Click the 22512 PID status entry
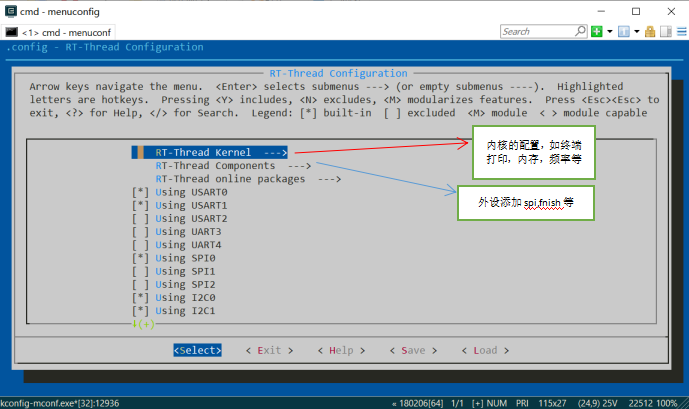689x409 pixels. pyautogui.click(x=640, y=403)
